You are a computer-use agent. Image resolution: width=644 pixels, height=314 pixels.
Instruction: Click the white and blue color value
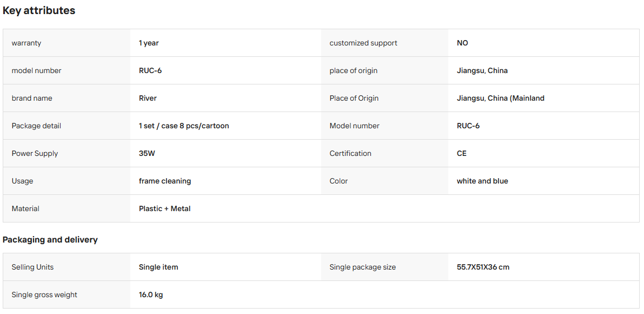tap(482, 181)
